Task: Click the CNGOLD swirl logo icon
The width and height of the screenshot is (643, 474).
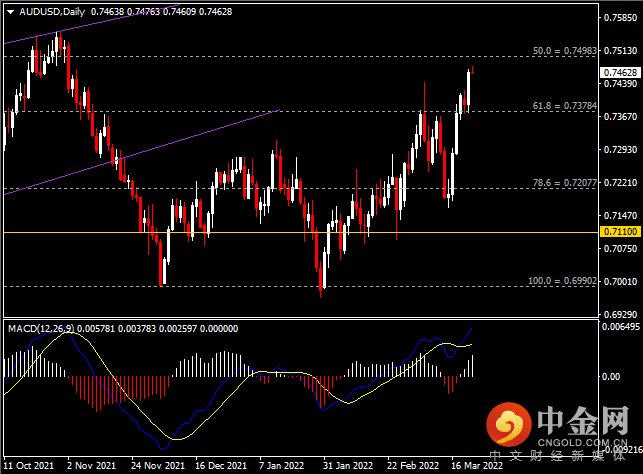Action: [508, 424]
